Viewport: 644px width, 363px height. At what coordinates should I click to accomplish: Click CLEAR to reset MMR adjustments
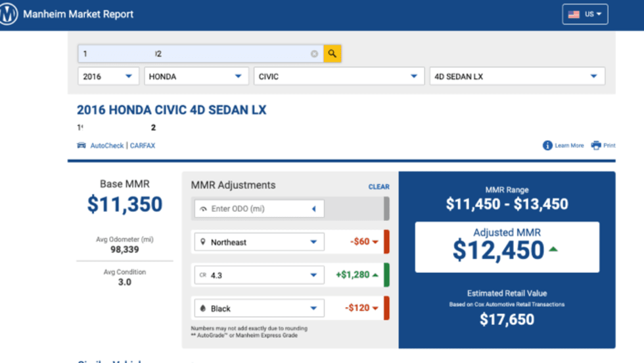(379, 187)
